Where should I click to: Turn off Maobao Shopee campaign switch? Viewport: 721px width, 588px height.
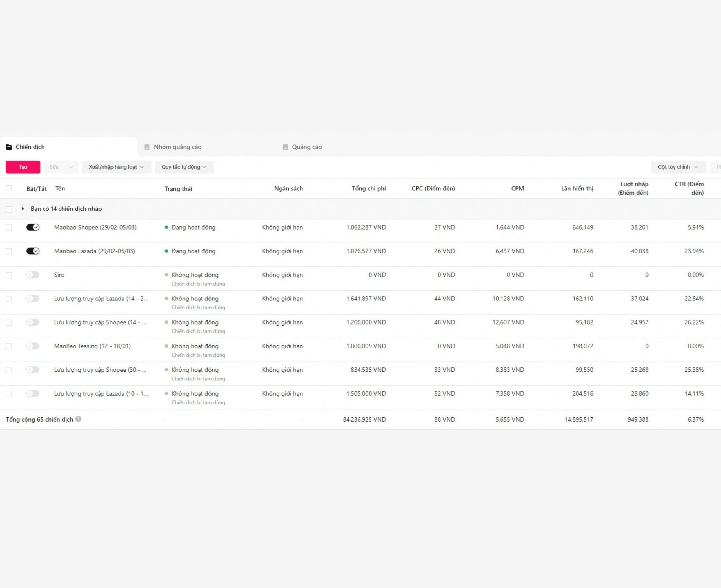coord(33,227)
